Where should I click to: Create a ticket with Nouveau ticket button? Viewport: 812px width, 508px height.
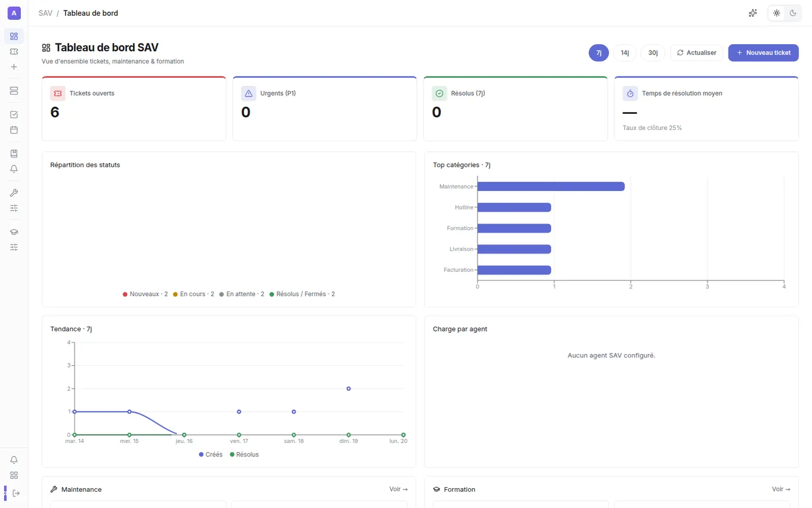click(x=763, y=53)
